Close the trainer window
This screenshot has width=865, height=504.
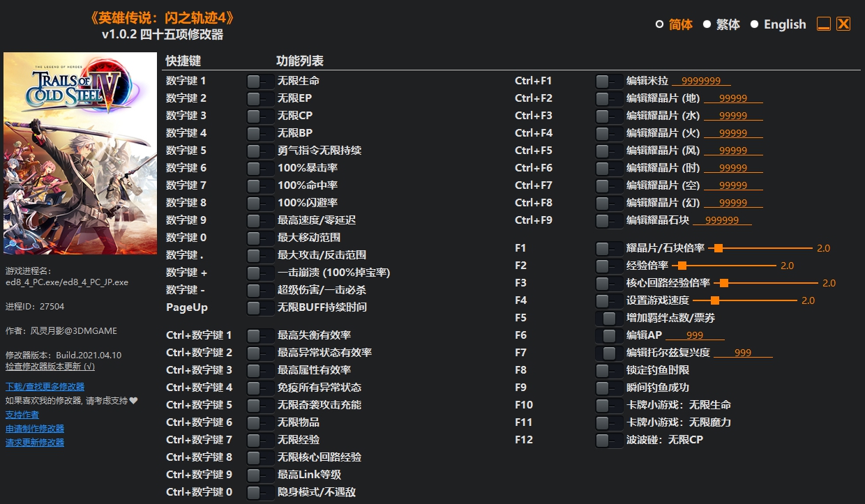click(843, 24)
